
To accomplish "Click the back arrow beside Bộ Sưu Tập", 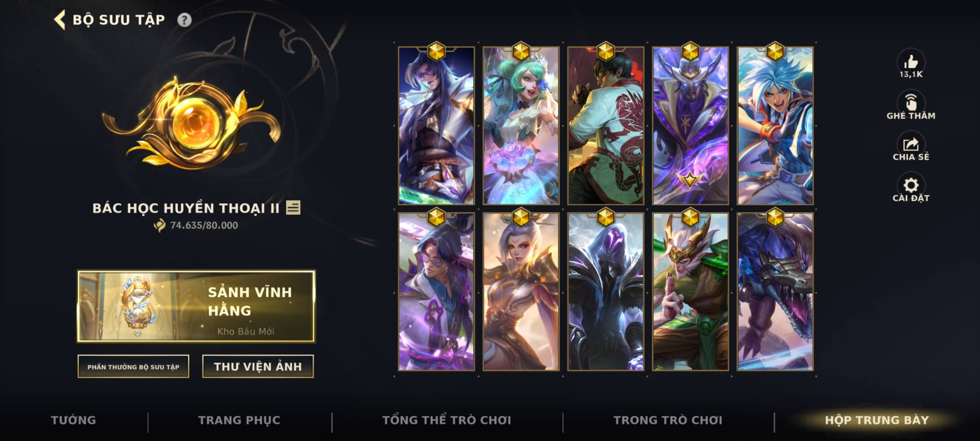I will point(60,20).
